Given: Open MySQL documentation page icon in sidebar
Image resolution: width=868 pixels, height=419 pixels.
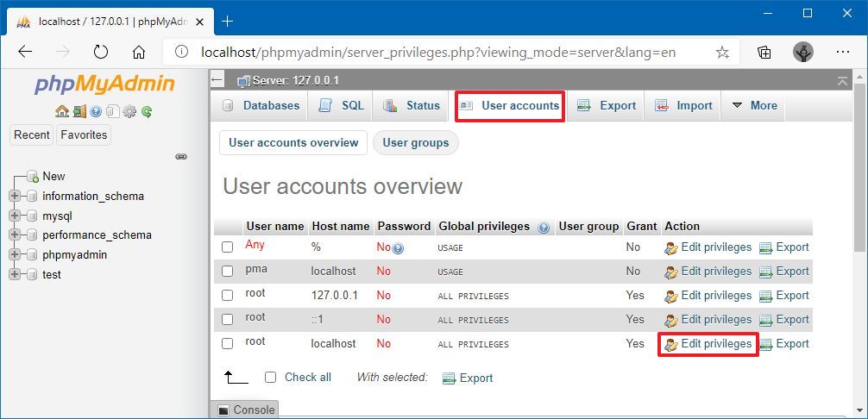Looking at the screenshot, I should (112, 112).
